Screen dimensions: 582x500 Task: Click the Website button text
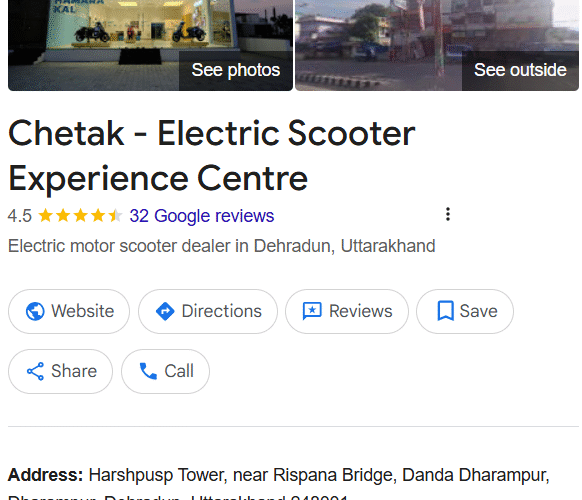(82, 311)
